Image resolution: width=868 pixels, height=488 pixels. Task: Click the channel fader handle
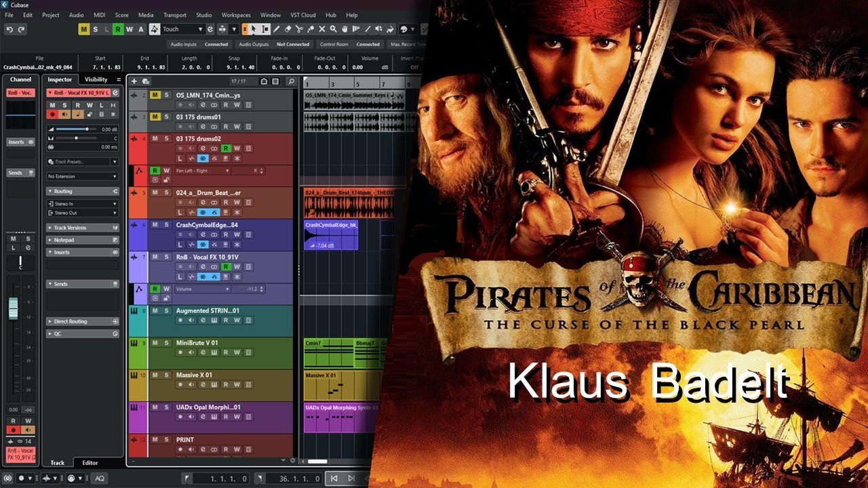point(13,308)
